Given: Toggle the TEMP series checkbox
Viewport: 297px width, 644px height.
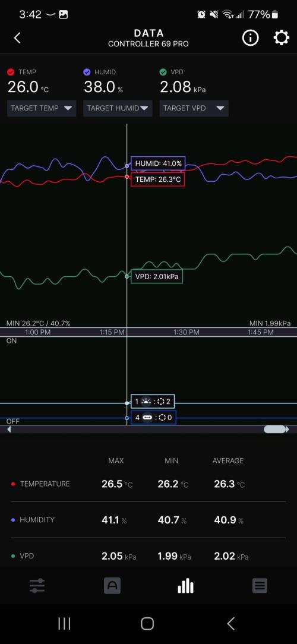Looking at the screenshot, I should point(11,72).
